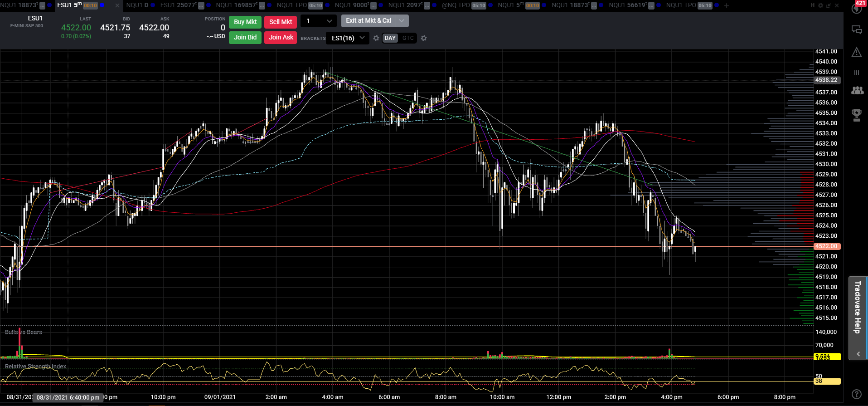Click the Join Ask button
Screen dimensions: 868x406
[x=281, y=37]
